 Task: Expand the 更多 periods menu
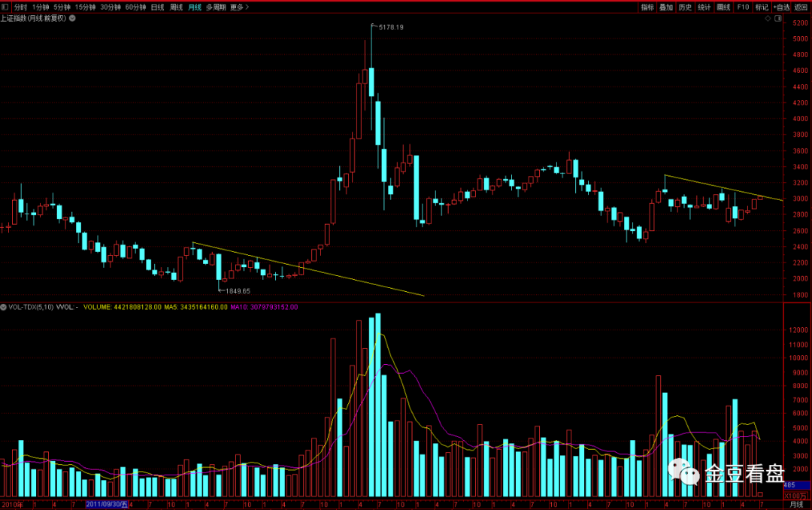[239, 8]
